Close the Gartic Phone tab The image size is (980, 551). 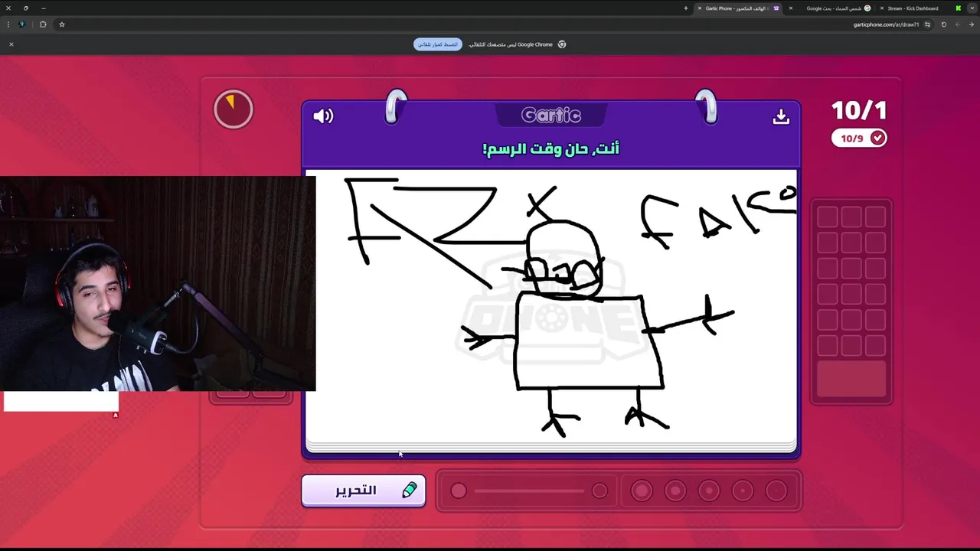[x=699, y=8]
